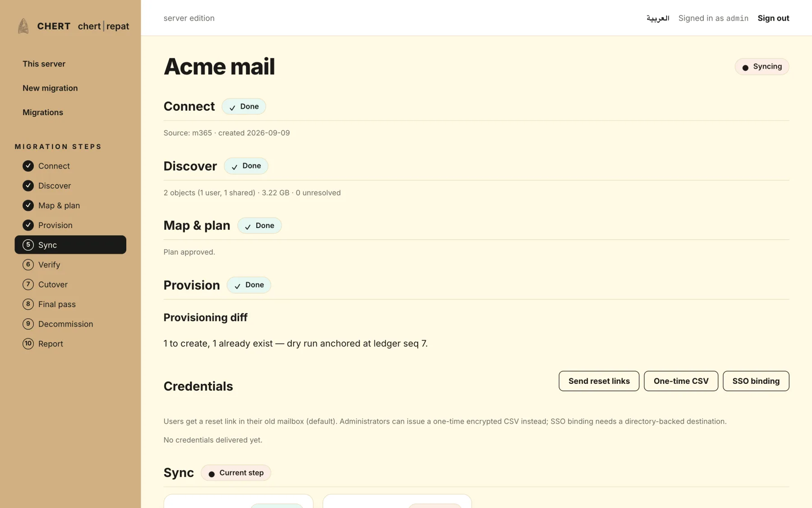Go to Discover migration step
Viewport: 812px width, 508px height.
click(x=70, y=186)
